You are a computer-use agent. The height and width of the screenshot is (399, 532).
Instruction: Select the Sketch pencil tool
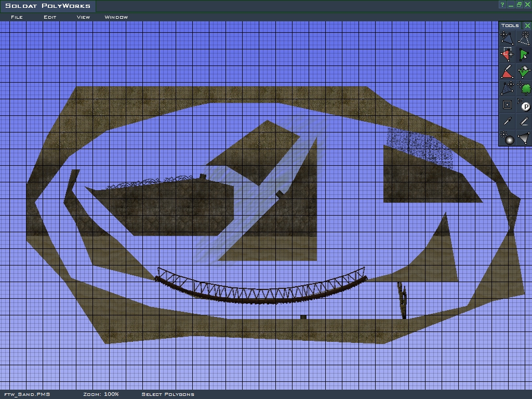524,122
